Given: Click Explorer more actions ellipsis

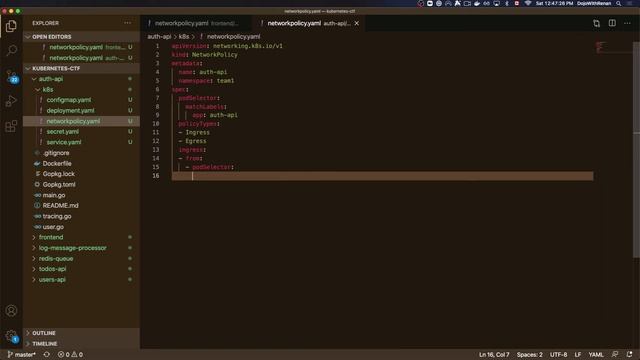Looking at the screenshot, I should [x=128, y=23].
